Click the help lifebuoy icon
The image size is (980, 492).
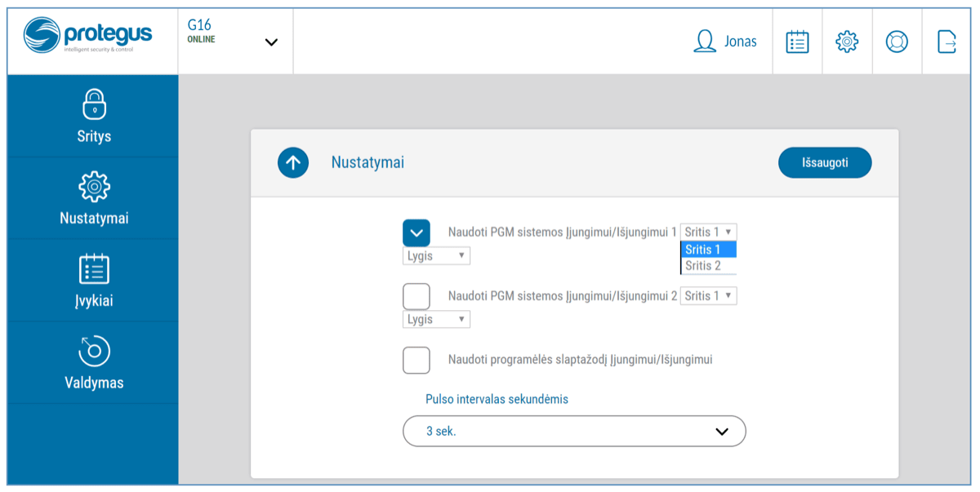pos(897,42)
